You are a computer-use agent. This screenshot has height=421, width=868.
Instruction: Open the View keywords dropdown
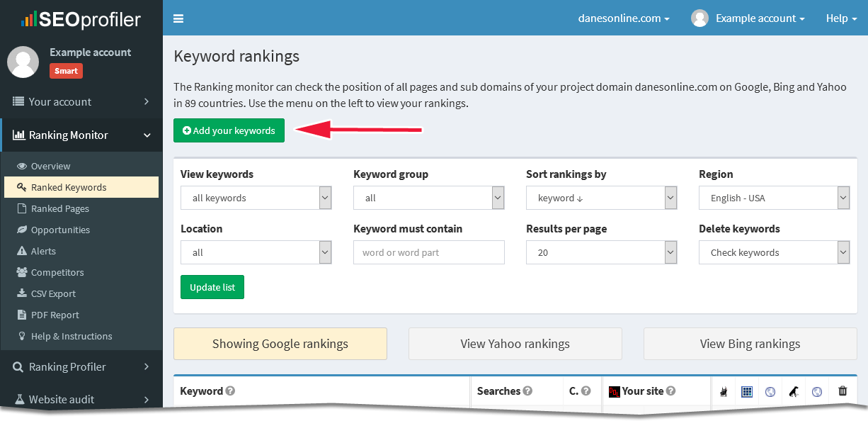[256, 198]
